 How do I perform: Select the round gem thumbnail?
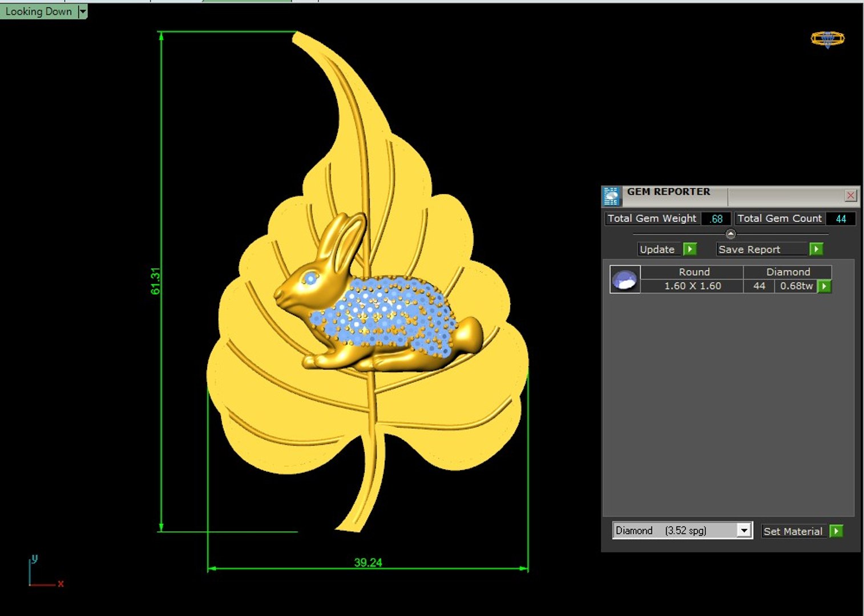tap(625, 279)
